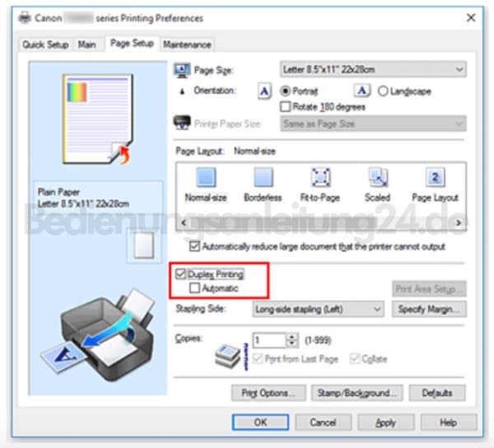This screenshot has width=494, height=448.
Task: Increase copies with the up spinner arrow
Action: point(291,337)
